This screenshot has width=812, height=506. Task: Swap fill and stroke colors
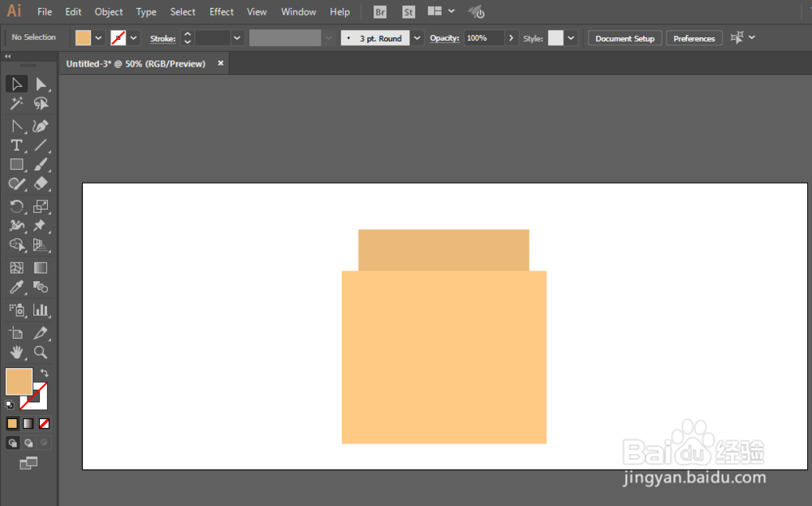pos(45,373)
